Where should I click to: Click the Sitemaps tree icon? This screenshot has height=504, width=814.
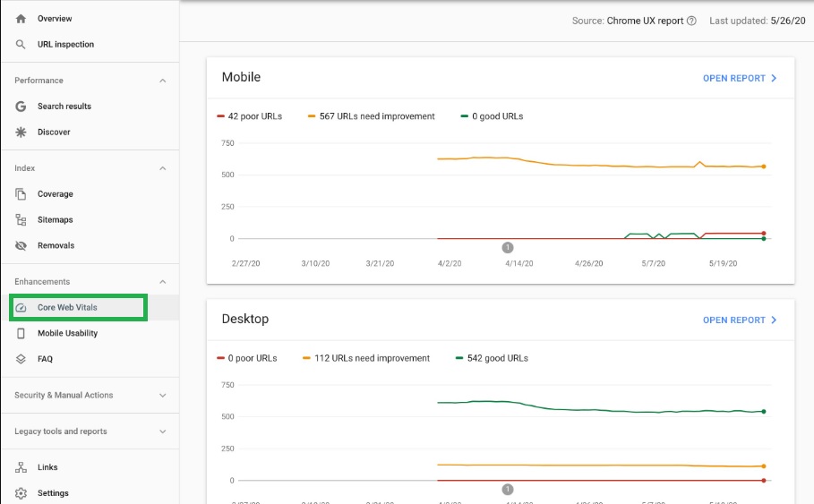pos(21,219)
